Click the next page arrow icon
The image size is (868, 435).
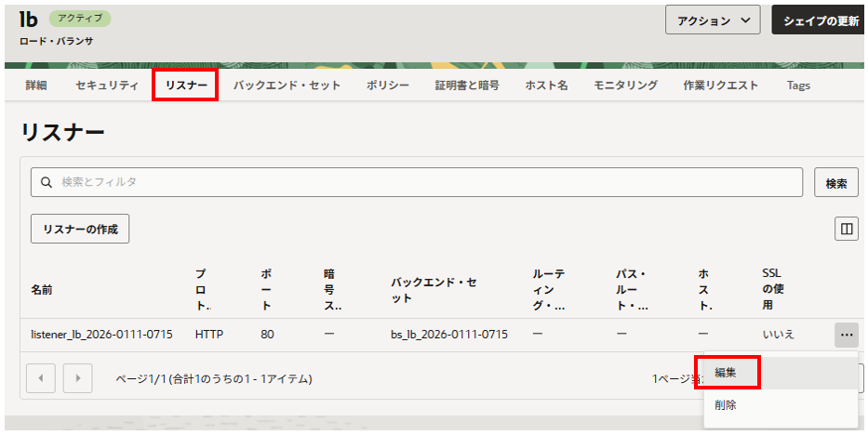78,378
